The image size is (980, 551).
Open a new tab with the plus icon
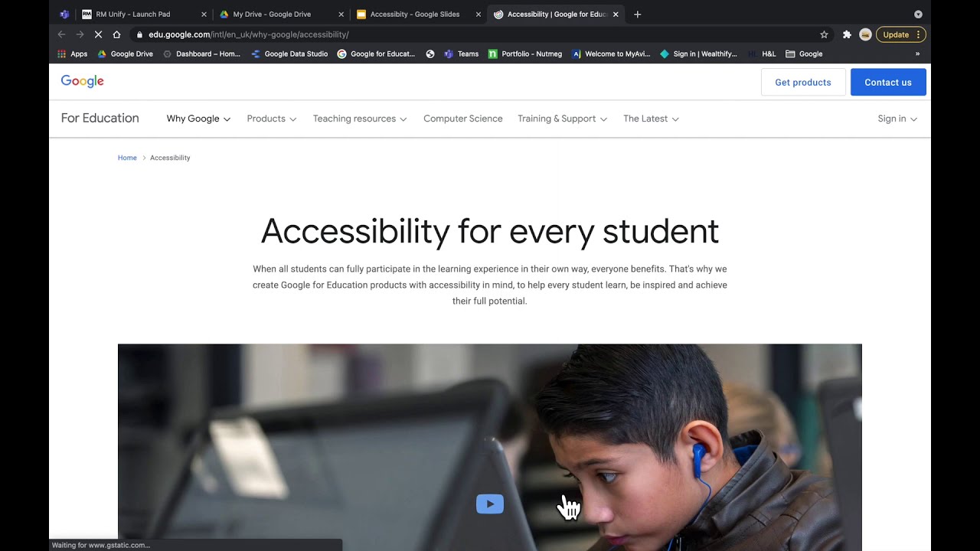click(638, 14)
